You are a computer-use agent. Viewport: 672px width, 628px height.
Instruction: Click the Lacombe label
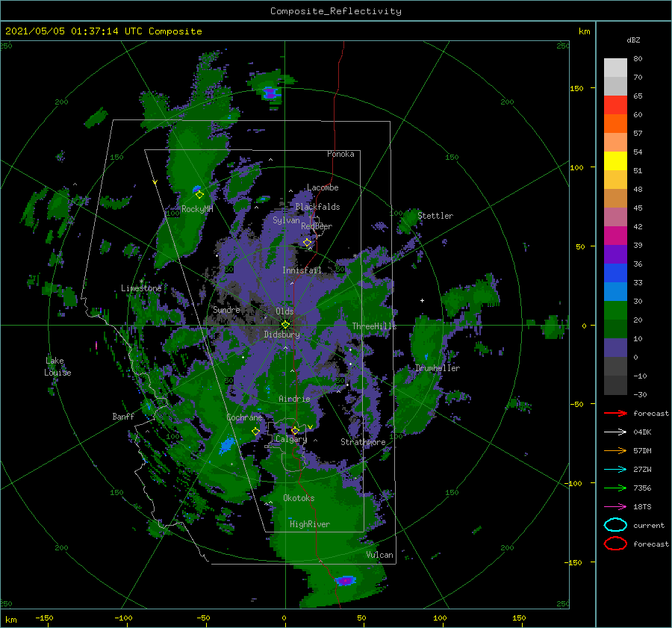coord(323,187)
